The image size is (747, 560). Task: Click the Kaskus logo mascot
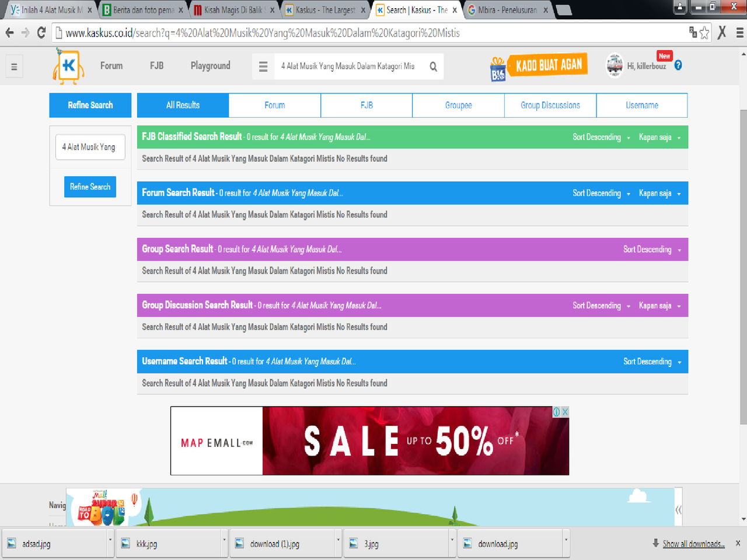click(x=68, y=66)
